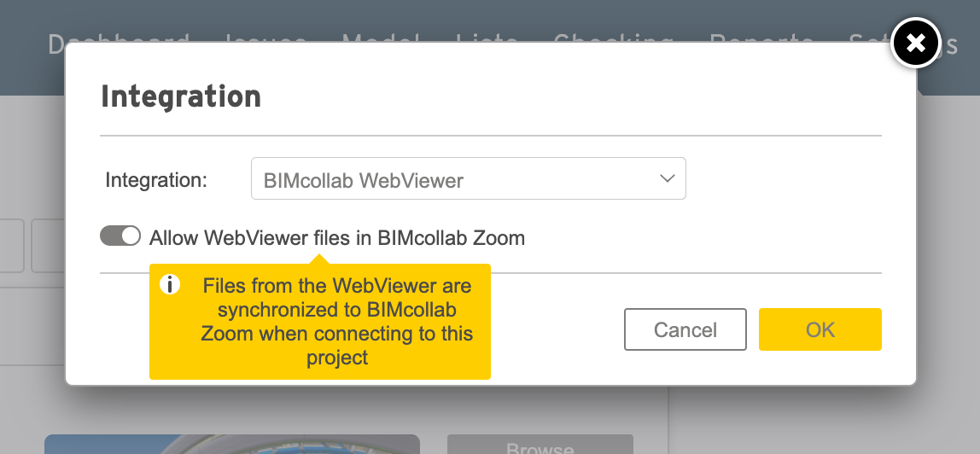Open the BIMcollab WebViewer combo box
The height and width of the screenshot is (454, 980).
[468, 178]
